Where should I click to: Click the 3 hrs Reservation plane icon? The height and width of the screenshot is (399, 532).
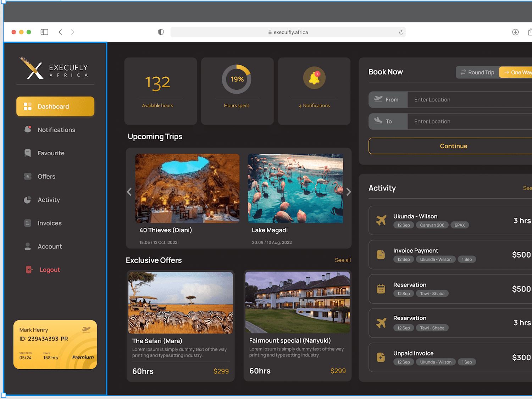381,323
